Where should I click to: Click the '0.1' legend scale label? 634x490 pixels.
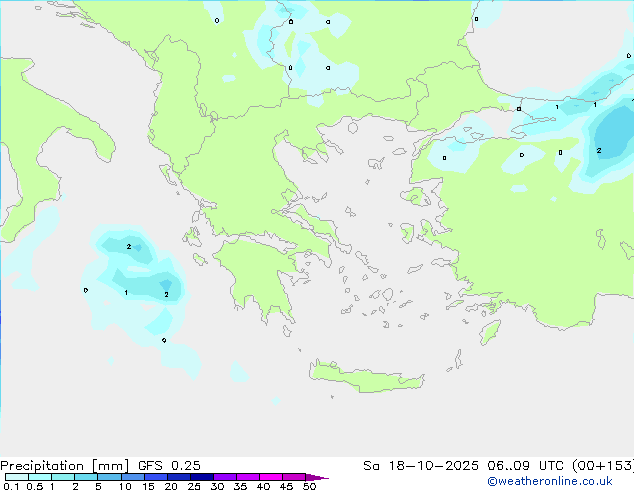pos(11,486)
